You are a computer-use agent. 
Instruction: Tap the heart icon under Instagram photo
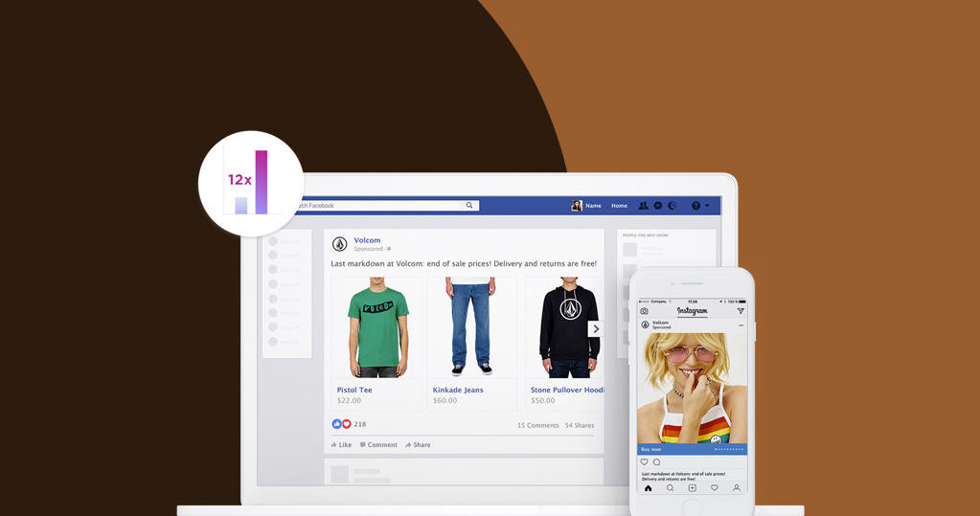click(644, 462)
